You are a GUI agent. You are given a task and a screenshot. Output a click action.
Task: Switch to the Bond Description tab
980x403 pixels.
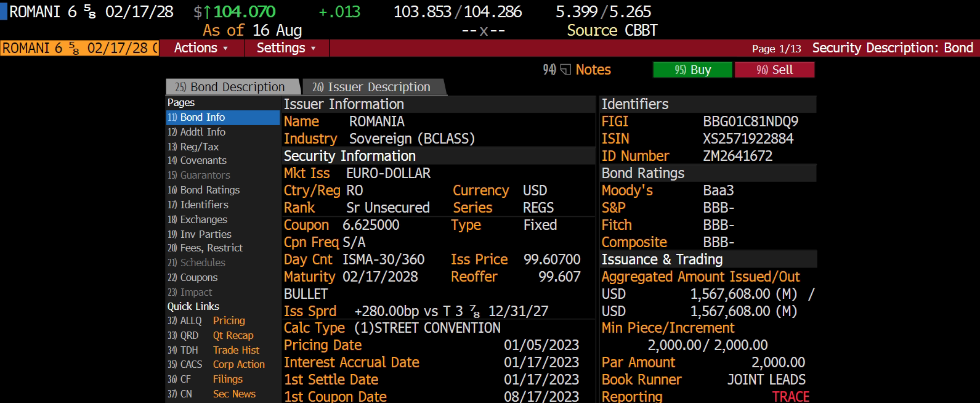coord(232,87)
